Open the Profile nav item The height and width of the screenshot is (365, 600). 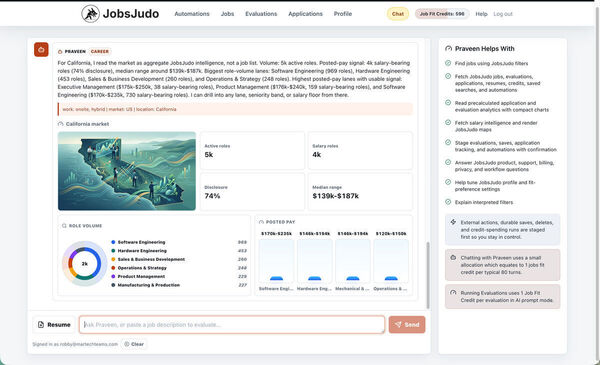point(342,14)
